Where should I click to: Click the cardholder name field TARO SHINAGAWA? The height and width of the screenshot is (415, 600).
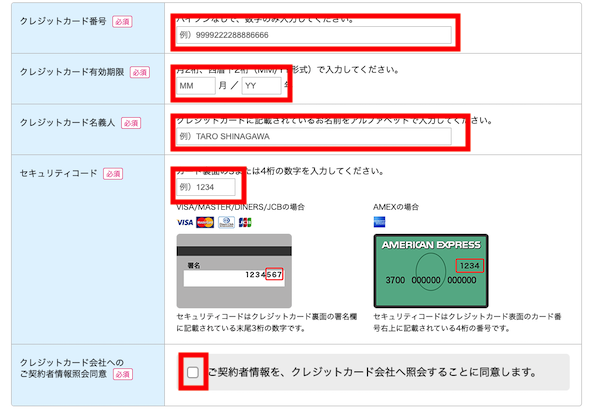click(x=314, y=137)
